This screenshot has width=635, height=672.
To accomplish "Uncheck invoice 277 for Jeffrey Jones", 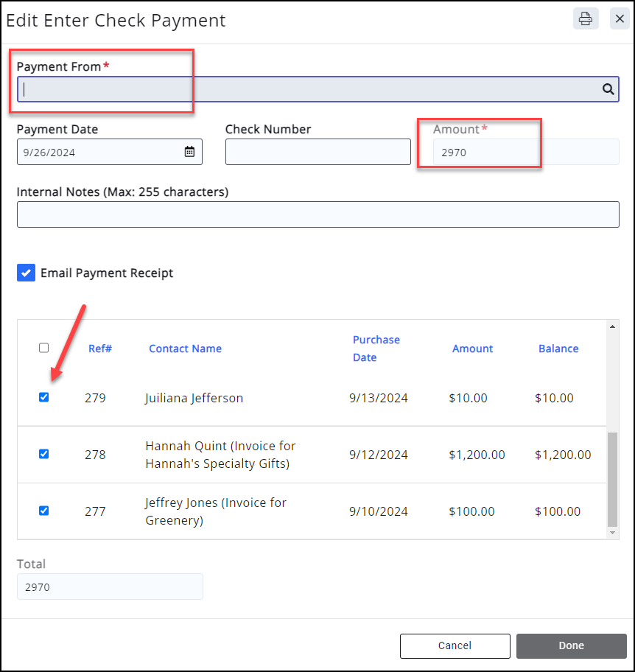I will (x=43, y=511).
